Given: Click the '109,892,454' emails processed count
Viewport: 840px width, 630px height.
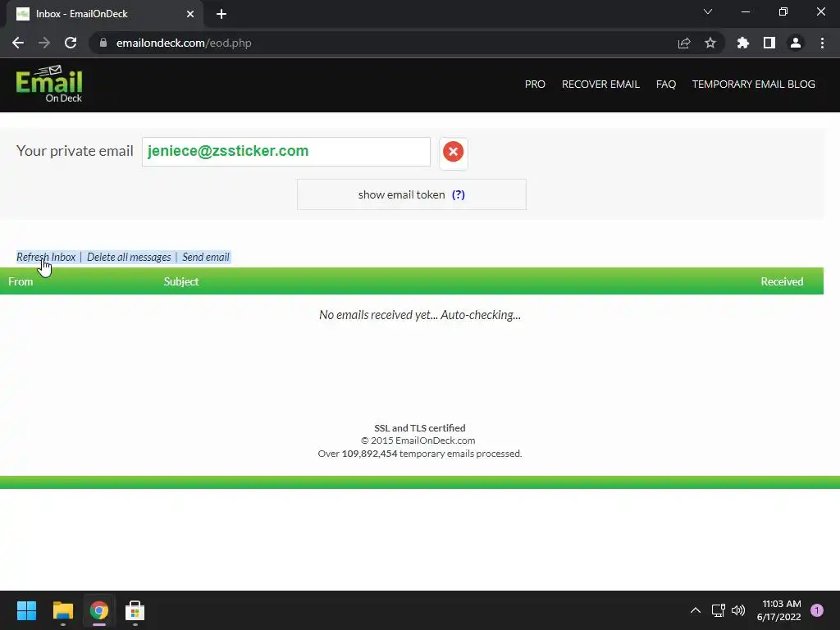Looking at the screenshot, I should point(370,454).
